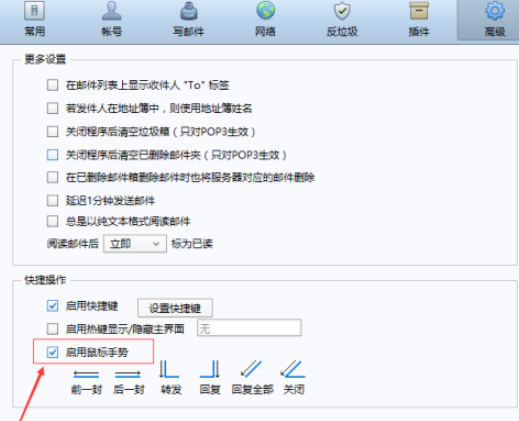This screenshot has width=519, height=421.
Task: Click the 后一封 right-arrow gesture icon
Action: tap(128, 374)
